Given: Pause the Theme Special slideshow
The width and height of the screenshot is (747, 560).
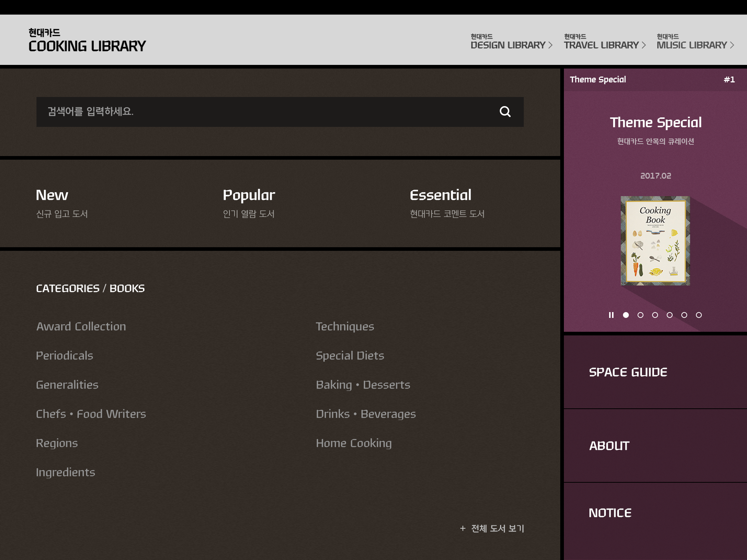Looking at the screenshot, I should tap(611, 315).
